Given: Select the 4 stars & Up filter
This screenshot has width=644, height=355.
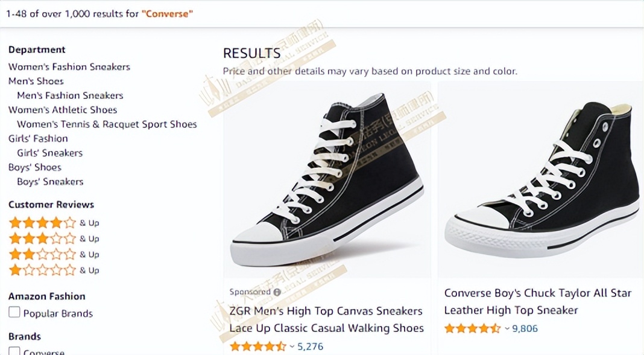Looking at the screenshot, I should point(43,222).
